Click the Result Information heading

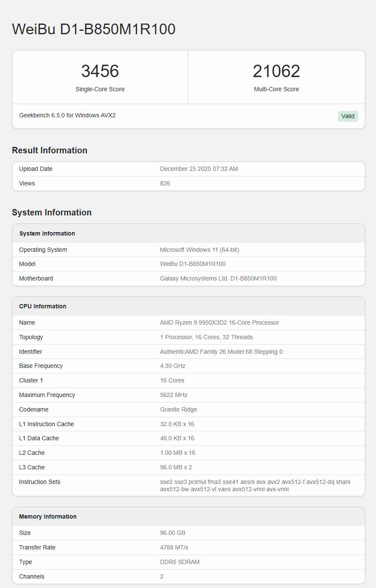click(50, 150)
